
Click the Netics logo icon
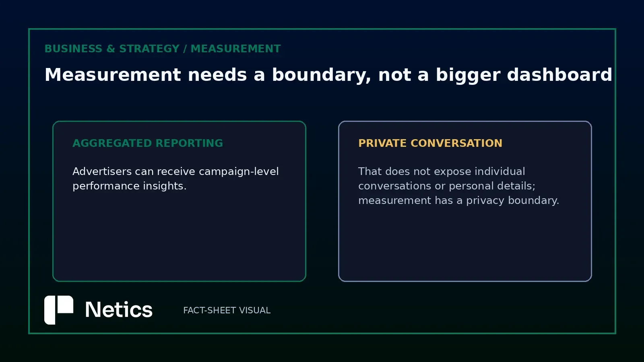59,310
